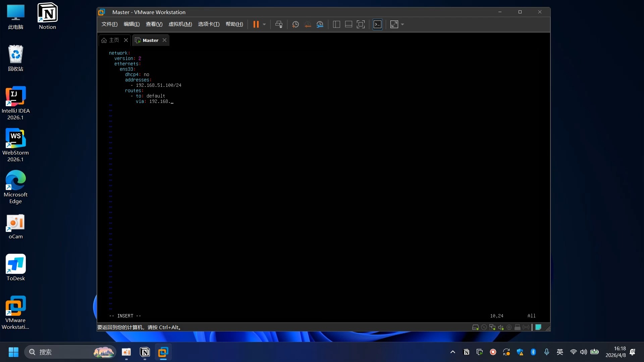Send Ctrl+Alt+Del to the virtual machine
Viewport: 644px width, 362px height.
[x=279, y=24]
